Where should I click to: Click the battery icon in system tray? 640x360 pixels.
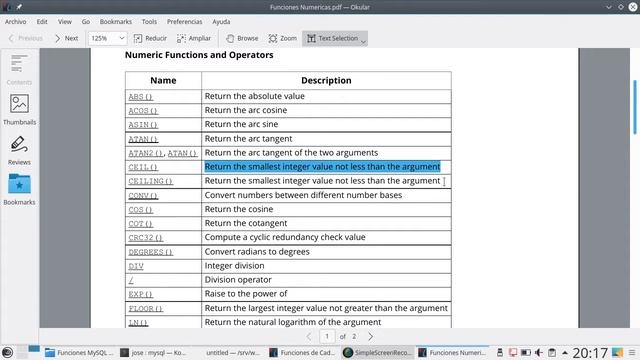pos(526,352)
